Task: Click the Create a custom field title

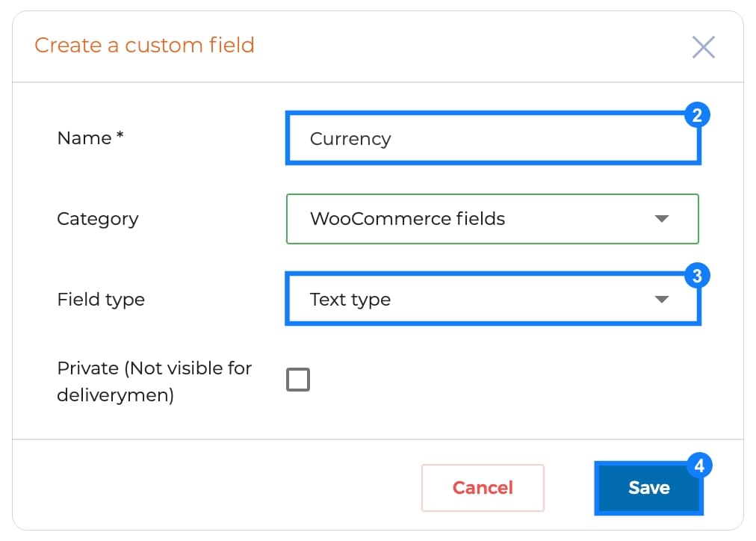Action: coord(144,46)
